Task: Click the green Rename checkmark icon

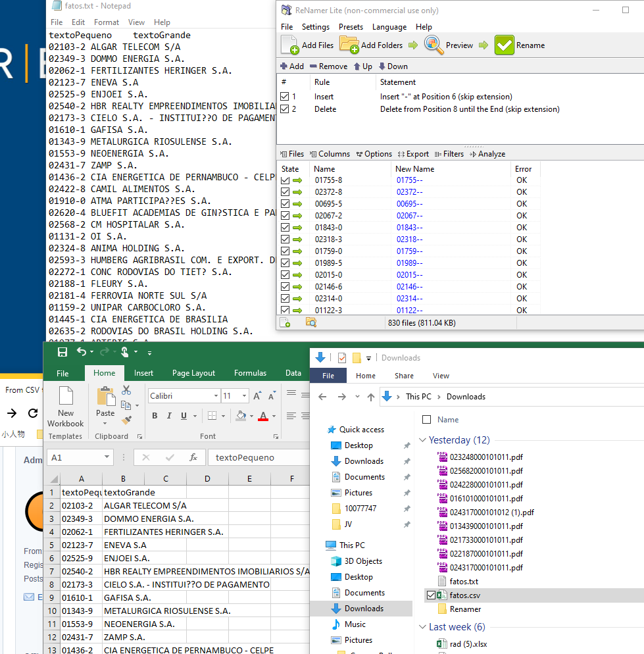Action: pyautogui.click(x=505, y=45)
